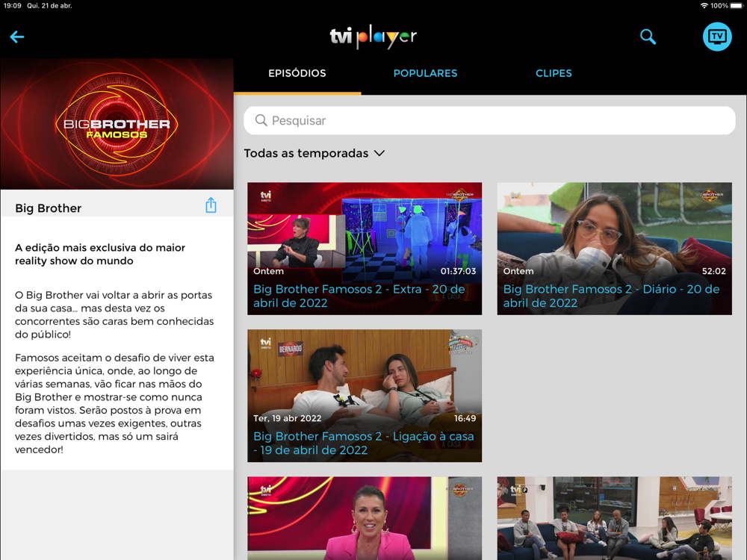Switch to the Episódios tab
The image size is (747, 560).
[x=297, y=73]
